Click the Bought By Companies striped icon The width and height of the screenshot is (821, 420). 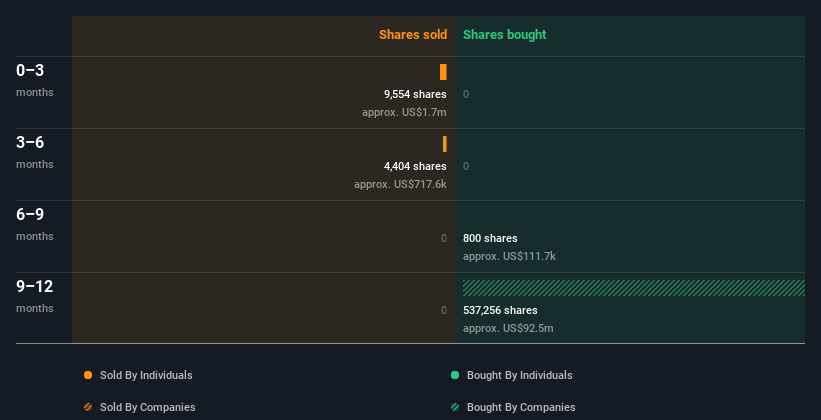click(x=455, y=407)
